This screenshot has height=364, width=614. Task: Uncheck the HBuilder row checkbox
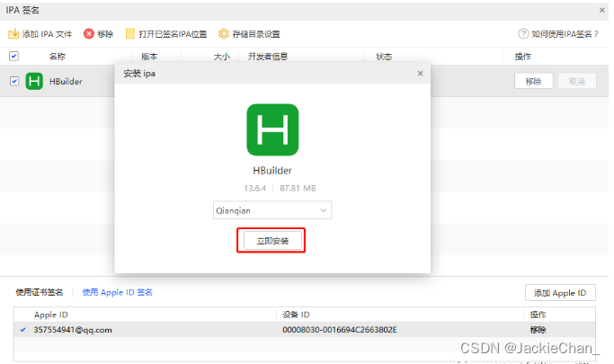coord(14,81)
